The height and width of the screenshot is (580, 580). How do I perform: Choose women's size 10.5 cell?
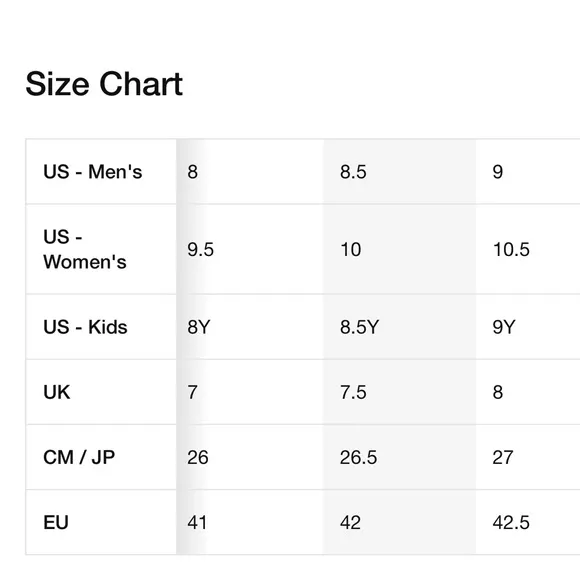(x=528, y=249)
